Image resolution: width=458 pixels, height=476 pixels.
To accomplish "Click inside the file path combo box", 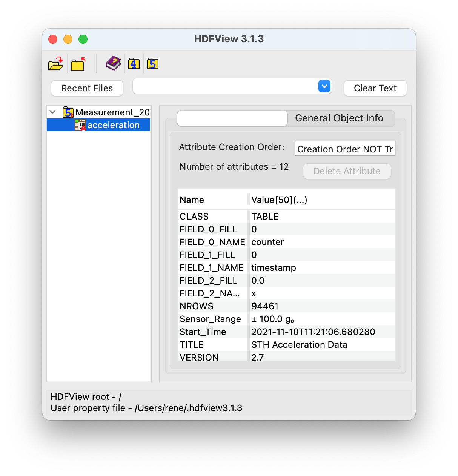I will click(x=226, y=86).
